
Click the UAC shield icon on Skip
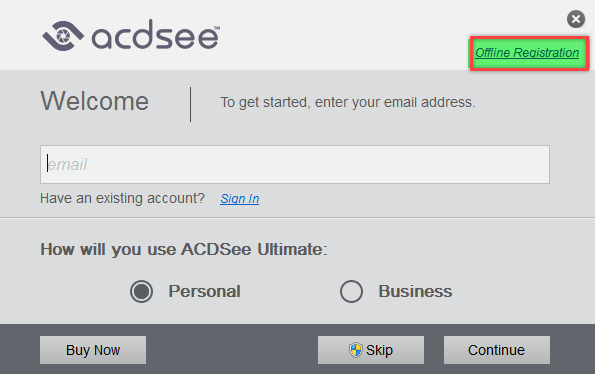(356, 350)
